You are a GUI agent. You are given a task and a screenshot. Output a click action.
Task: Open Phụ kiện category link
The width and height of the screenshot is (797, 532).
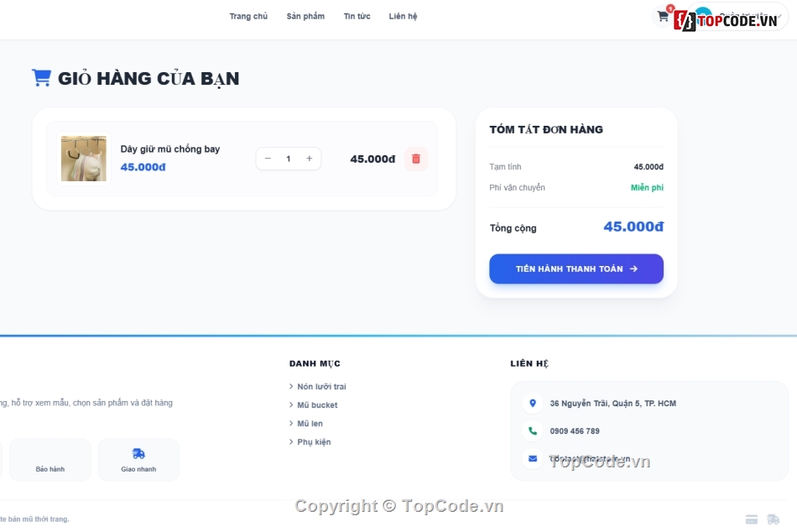pyautogui.click(x=314, y=442)
